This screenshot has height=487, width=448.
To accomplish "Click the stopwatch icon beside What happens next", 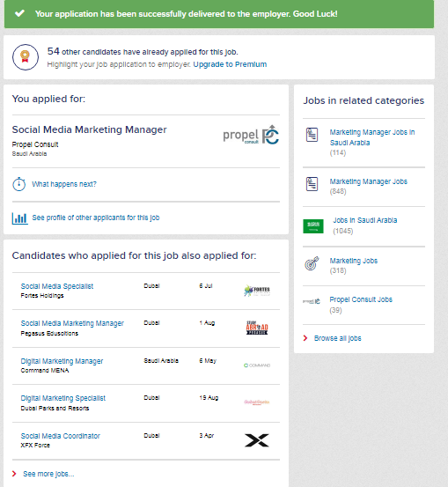I will coord(19,184).
